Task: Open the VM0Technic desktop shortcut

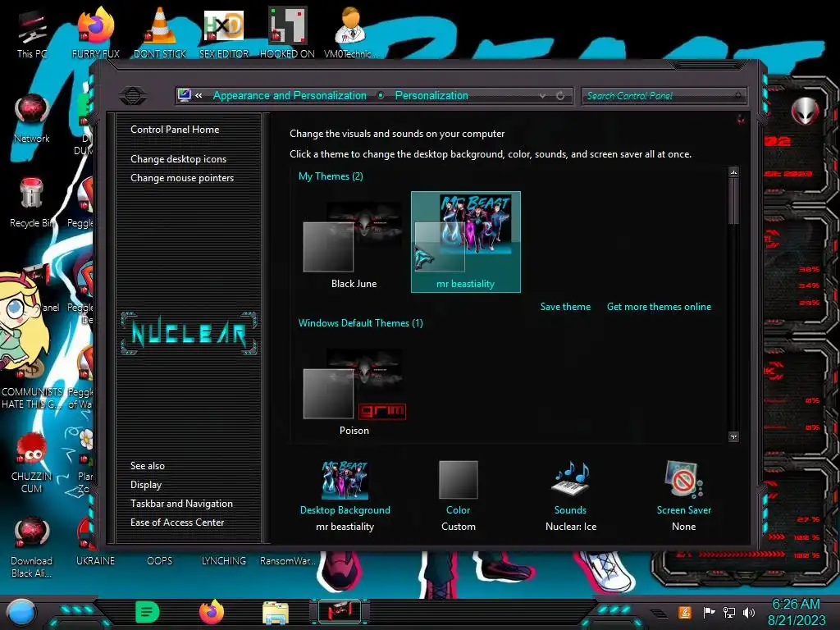Action: [x=350, y=32]
